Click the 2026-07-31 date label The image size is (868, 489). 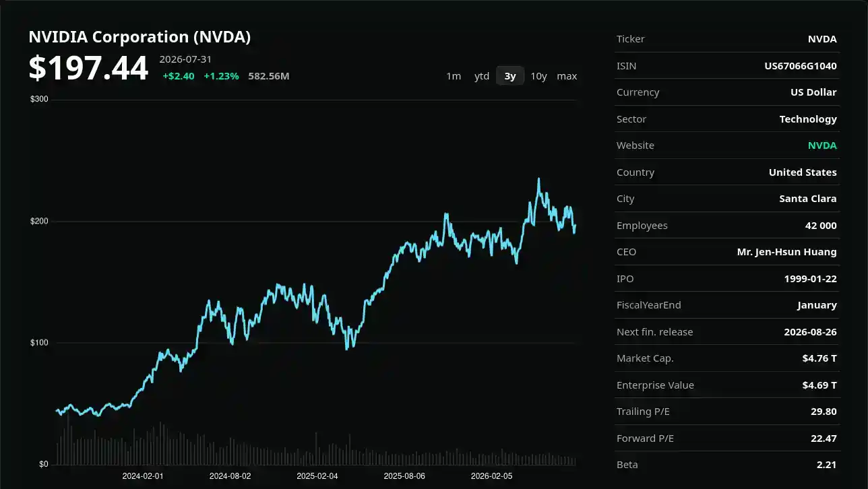coord(185,59)
